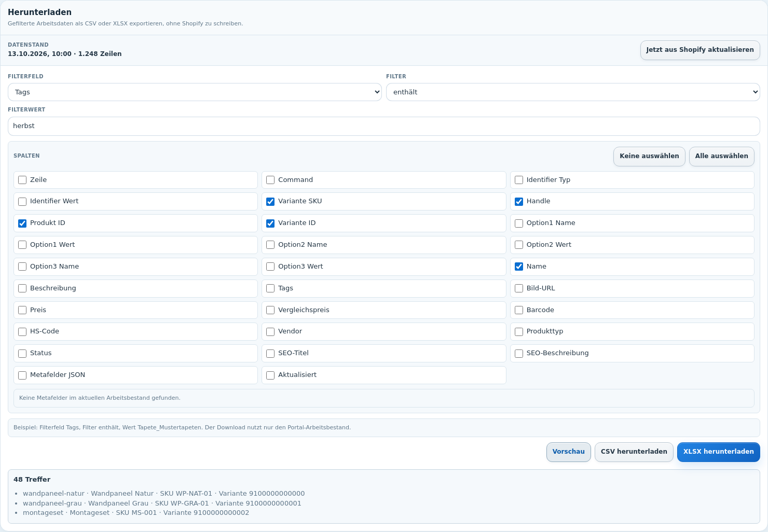The image size is (768, 532).
Task: Check the Option3 Wert checkbox
Action: (270, 267)
